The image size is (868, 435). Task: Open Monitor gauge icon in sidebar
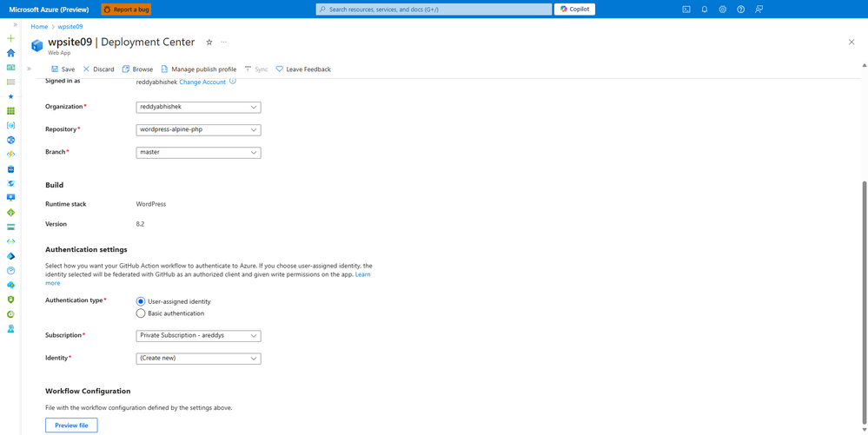[10, 271]
